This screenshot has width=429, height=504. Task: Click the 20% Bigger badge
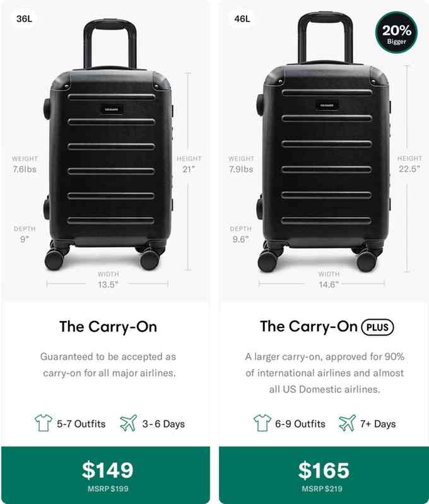tap(397, 33)
